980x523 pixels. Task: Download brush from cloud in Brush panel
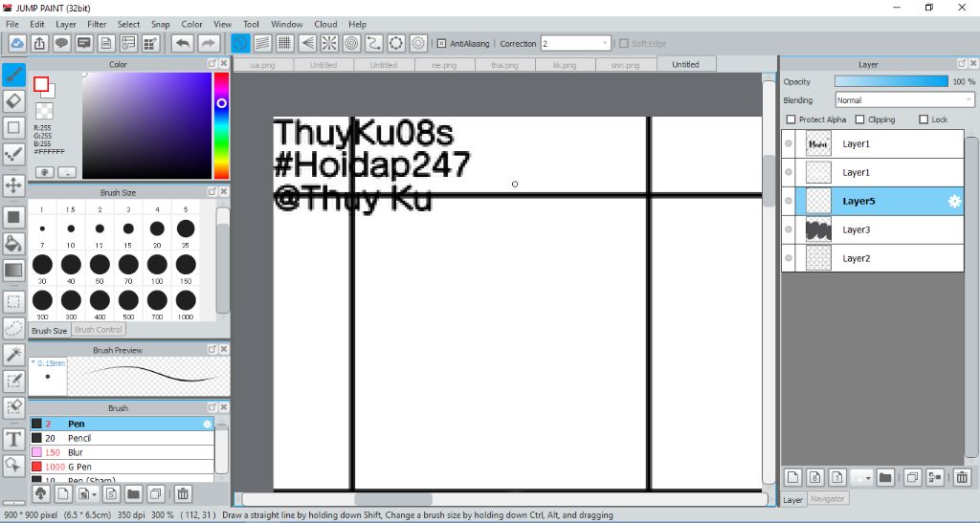tap(40, 493)
